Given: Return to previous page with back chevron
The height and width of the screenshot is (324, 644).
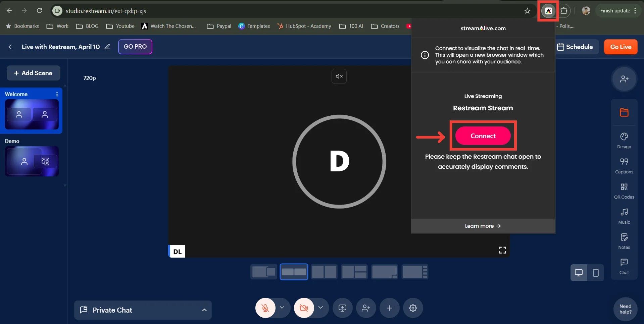Looking at the screenshot, I should point(10,47).
